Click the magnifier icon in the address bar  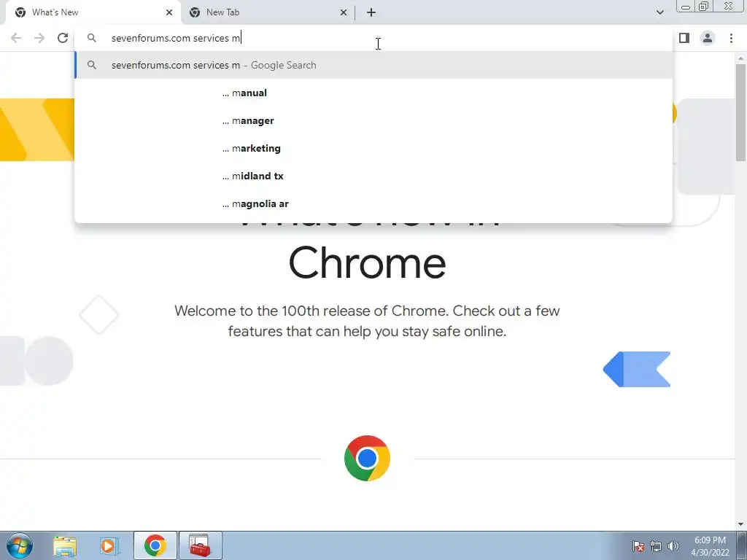pyautogui.click(x=92, y=38)
